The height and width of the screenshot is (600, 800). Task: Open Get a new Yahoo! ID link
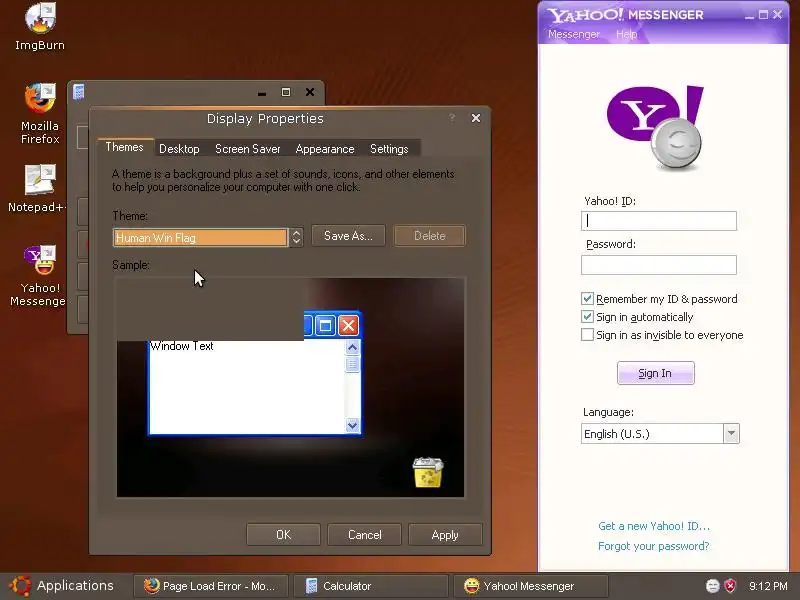[654, 526]
